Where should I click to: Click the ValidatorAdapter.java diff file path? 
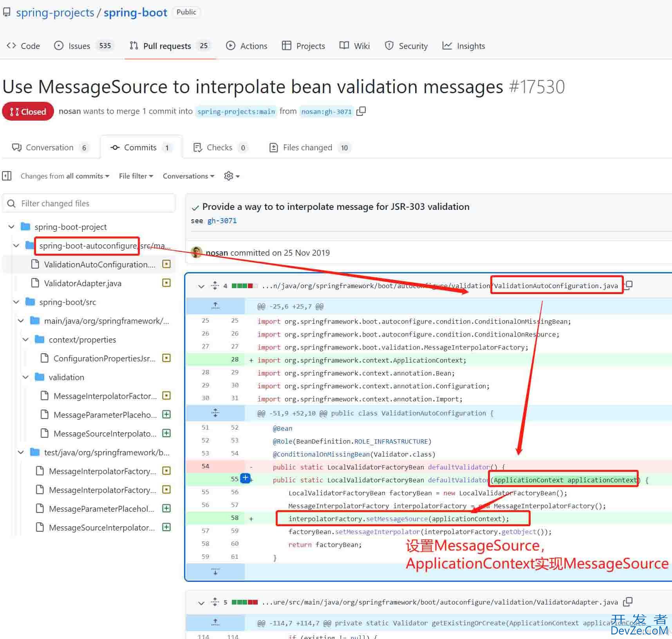click(440, 602)
